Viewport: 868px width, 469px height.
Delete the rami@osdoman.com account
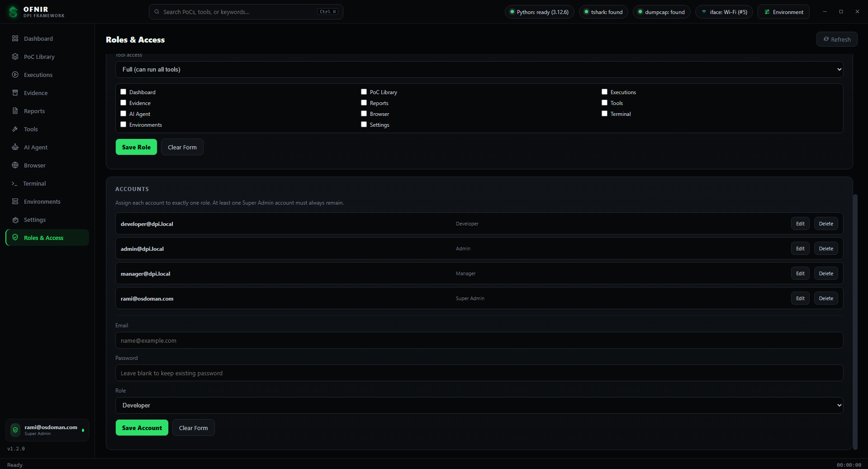[826, 298]
